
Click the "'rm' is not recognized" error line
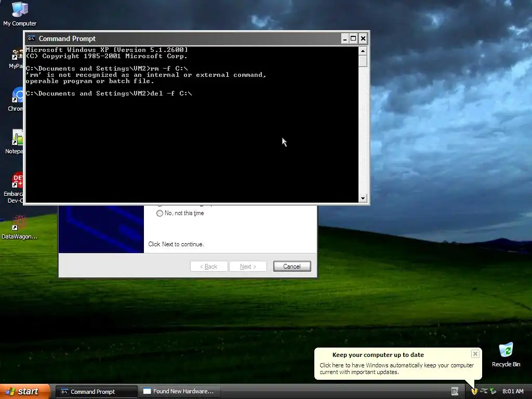146,75
